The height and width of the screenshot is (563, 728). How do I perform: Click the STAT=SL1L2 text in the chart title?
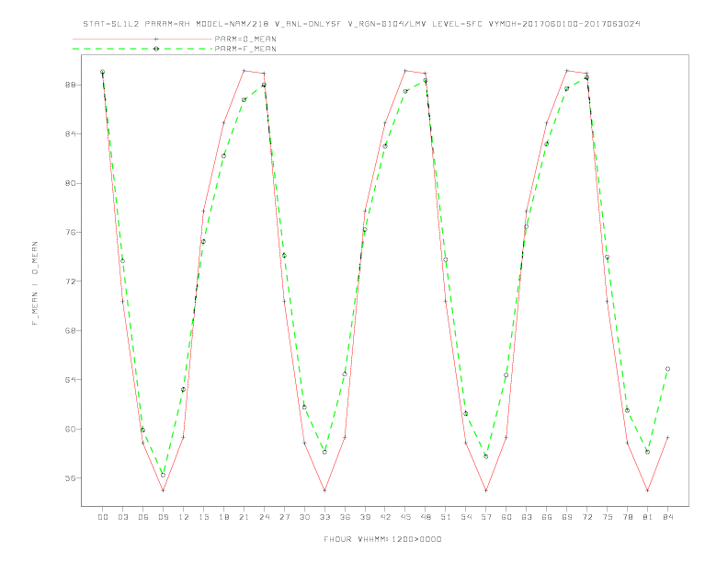[x=111, y=24]
